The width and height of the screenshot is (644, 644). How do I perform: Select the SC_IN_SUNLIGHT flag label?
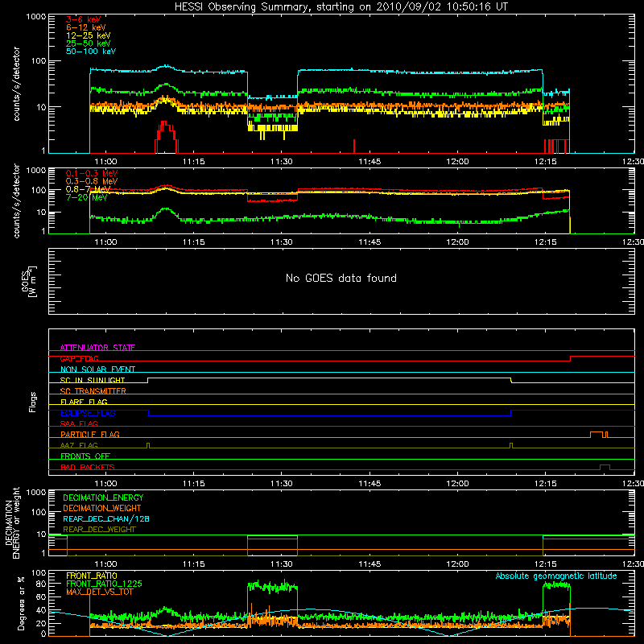[92, 380]
